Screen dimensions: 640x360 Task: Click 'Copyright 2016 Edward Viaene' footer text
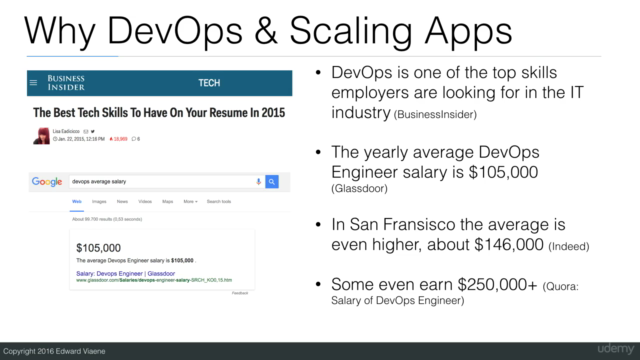pyautogui.click(x=54, y=351)
